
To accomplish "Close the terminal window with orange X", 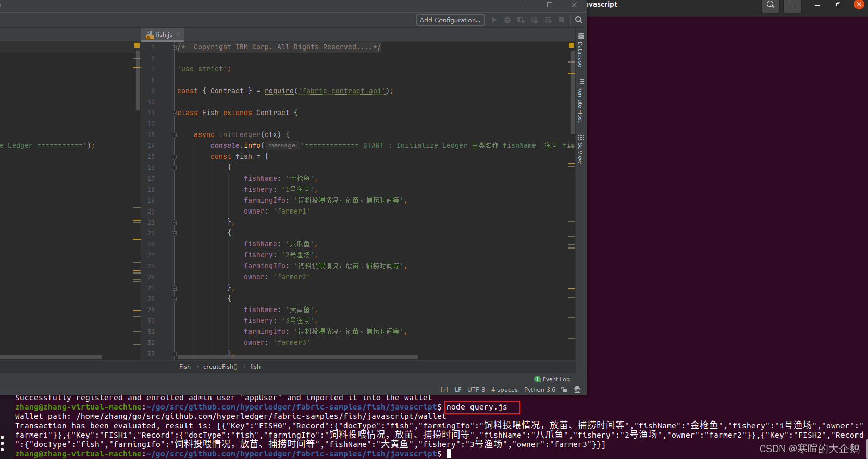I will pos(859,4).
